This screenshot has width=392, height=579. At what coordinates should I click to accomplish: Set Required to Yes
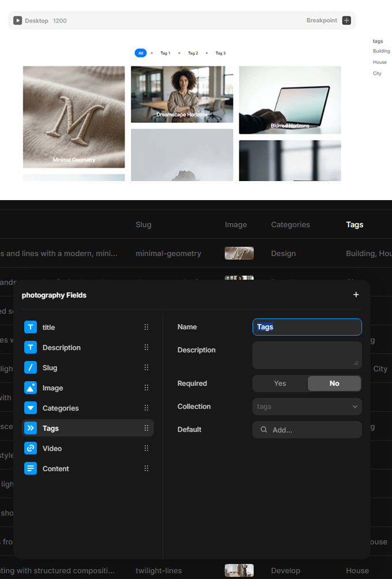[280, 384]
